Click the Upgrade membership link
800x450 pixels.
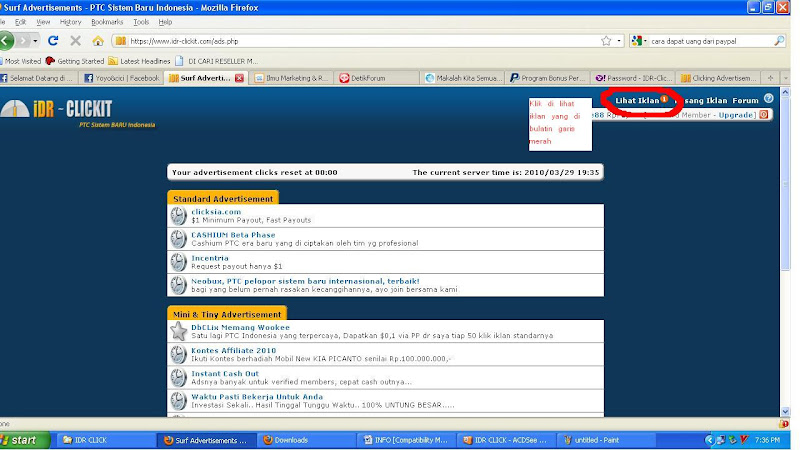pyautogui.click(x=736, y=115)
